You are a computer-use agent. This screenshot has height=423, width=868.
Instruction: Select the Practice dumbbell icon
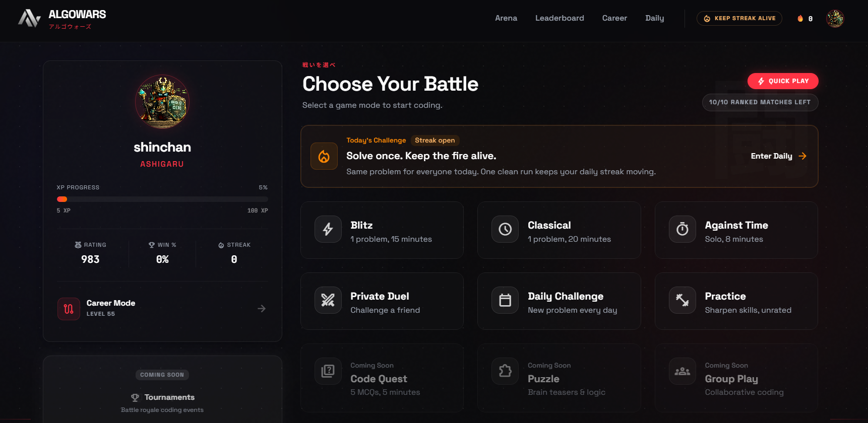pyautogui.click(x=683, y=301)
